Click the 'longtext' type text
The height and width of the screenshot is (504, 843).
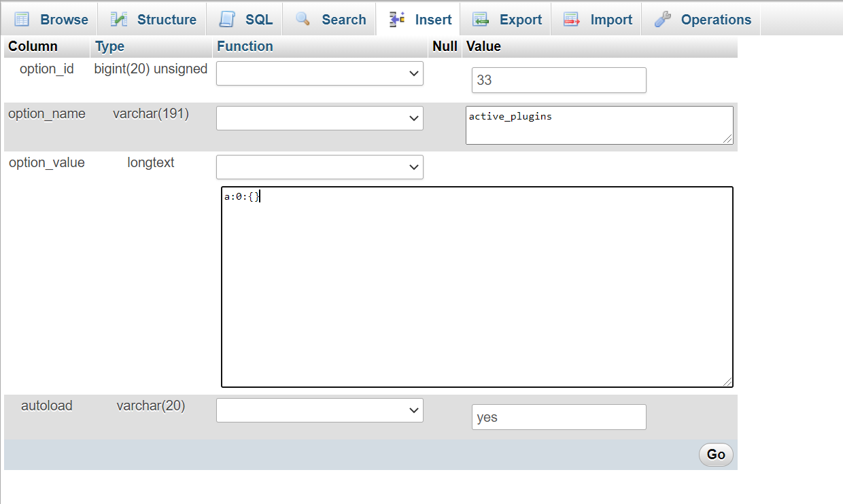pos(151,162)
